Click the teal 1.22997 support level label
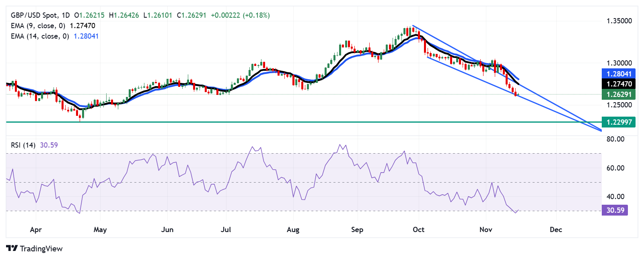644x259 pixels. 619,122
